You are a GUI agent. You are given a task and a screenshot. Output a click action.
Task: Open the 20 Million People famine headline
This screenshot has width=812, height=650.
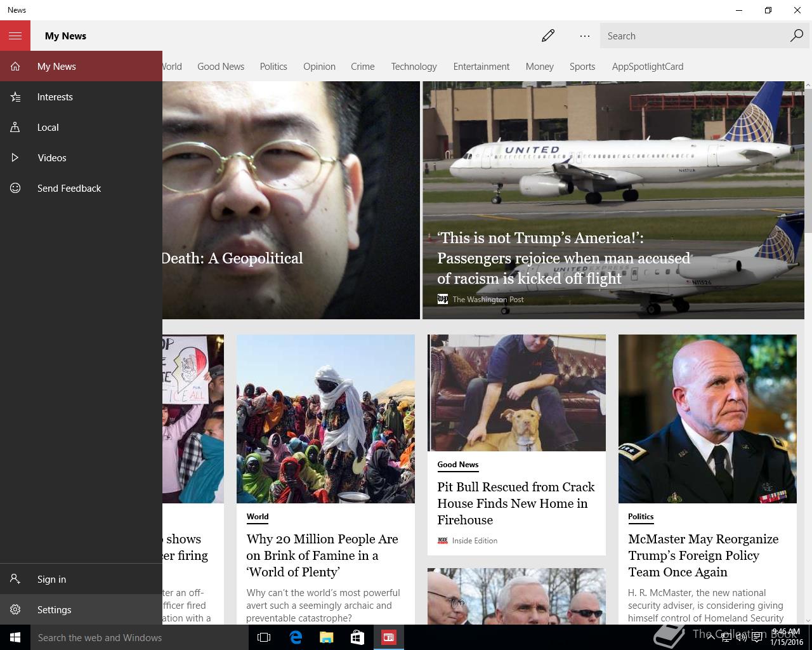click(x=322, y=555)
